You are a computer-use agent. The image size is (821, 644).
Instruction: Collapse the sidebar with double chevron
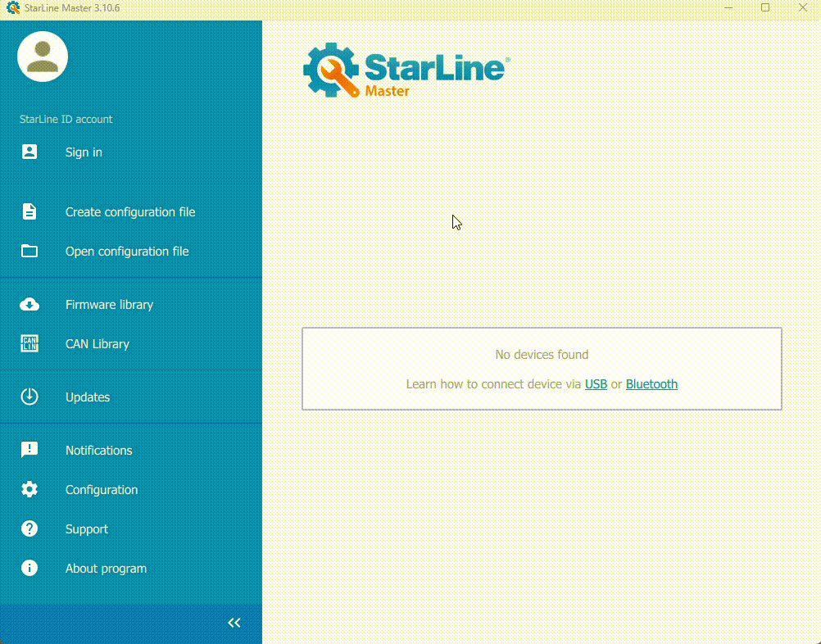[x=234, y=623]
